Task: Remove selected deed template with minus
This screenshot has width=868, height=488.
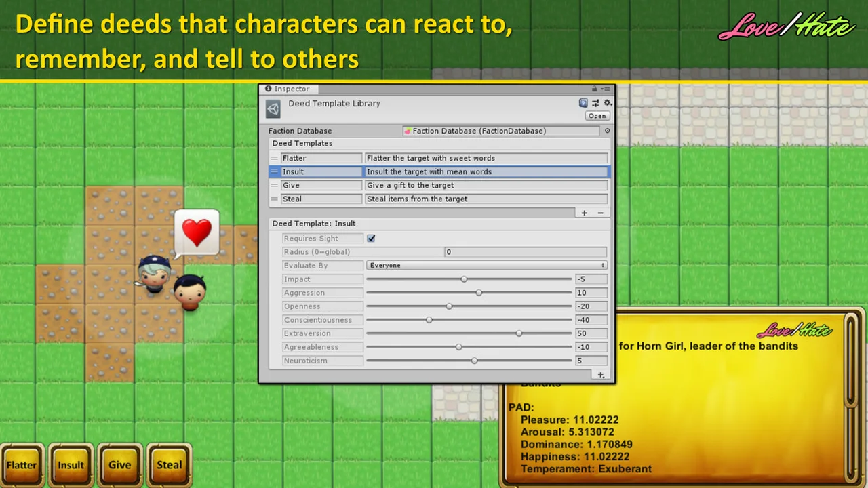Action: (x=600, y=213)
